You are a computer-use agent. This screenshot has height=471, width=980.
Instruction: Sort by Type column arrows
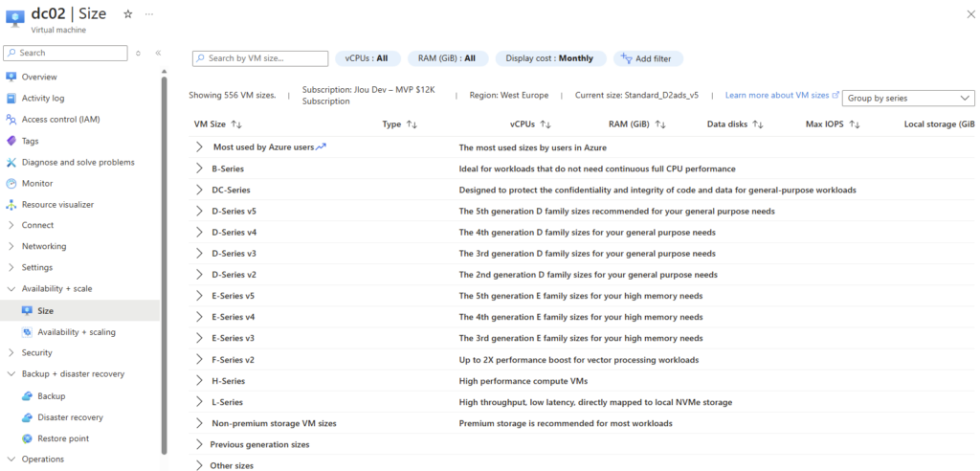[412, 124]
